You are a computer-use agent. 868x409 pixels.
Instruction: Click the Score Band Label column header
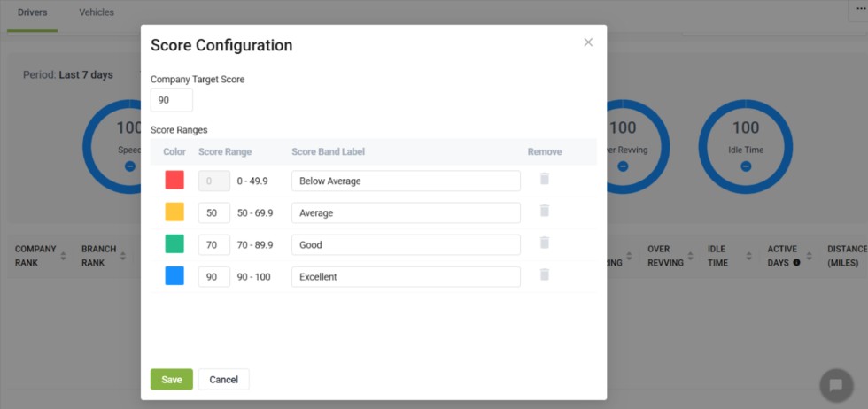click(x=329, y=151)
